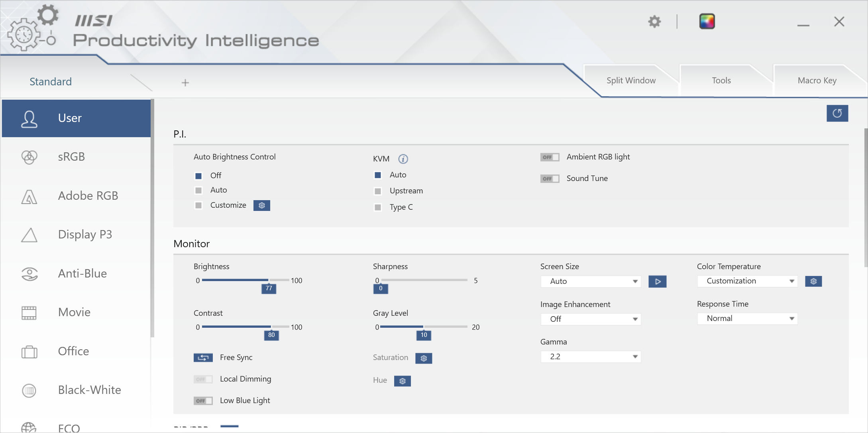Select the Standard profile tab

coord(51,82)
